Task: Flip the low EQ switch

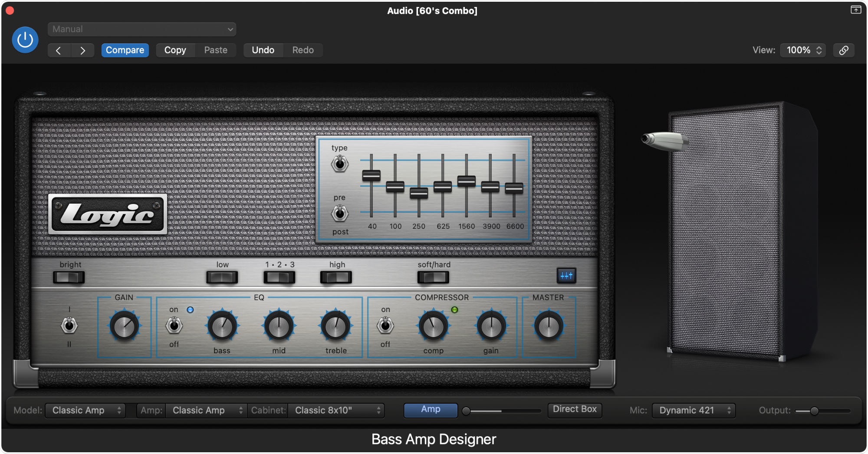Action: coord(222,277)
